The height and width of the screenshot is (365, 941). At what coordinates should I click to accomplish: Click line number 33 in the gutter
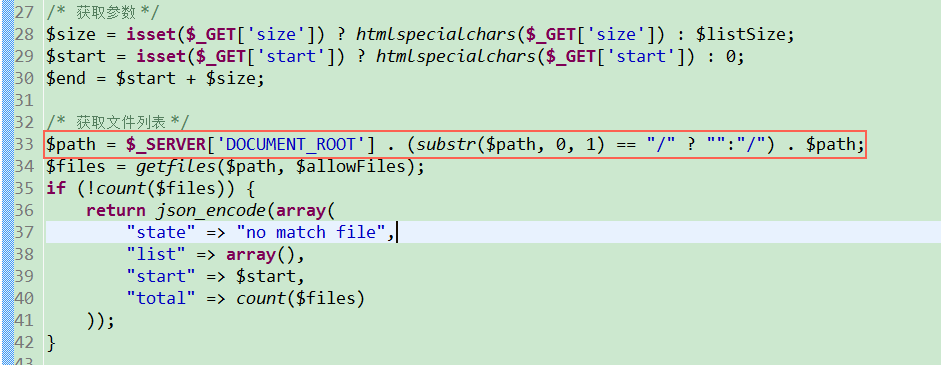(x=24, y=144)
